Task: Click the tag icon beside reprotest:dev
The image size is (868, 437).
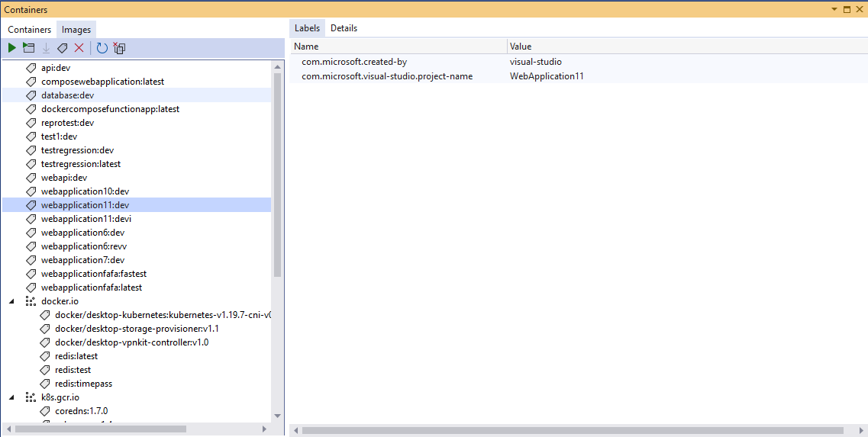Action: [x=31, y=123]
